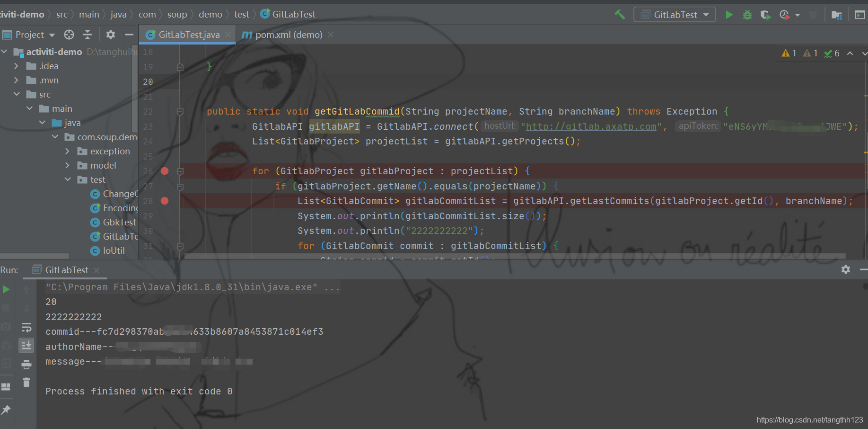Viewport: 868px width, 429px height.
Task: Run GitLabTest with the green play button
Action: coord(729,15)
